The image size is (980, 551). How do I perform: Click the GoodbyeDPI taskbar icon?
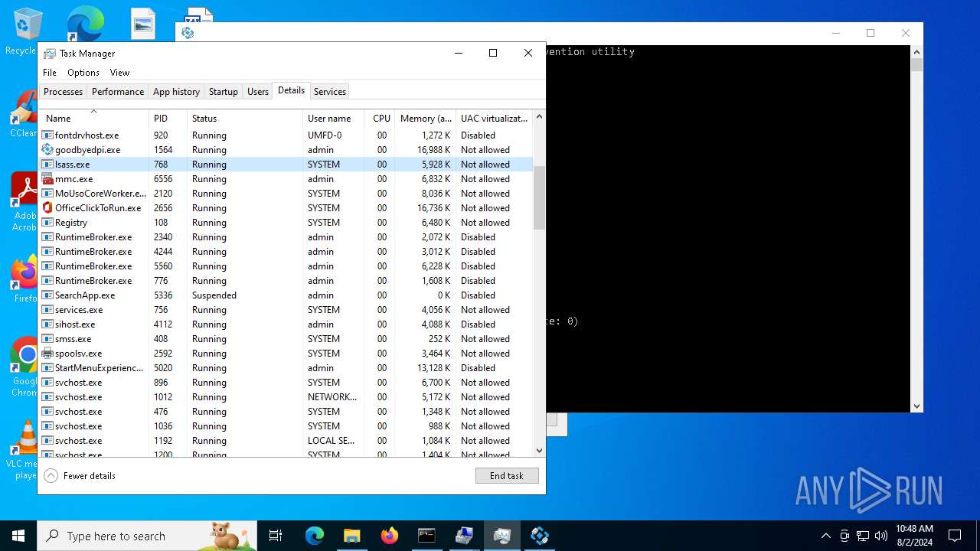coord(540,536)
